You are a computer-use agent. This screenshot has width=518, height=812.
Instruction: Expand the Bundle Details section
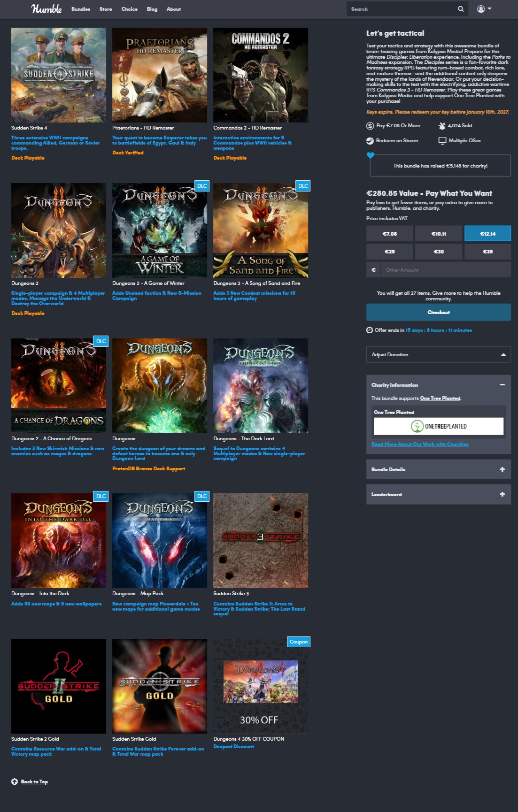pyautogui.click(x=439, y=469)
